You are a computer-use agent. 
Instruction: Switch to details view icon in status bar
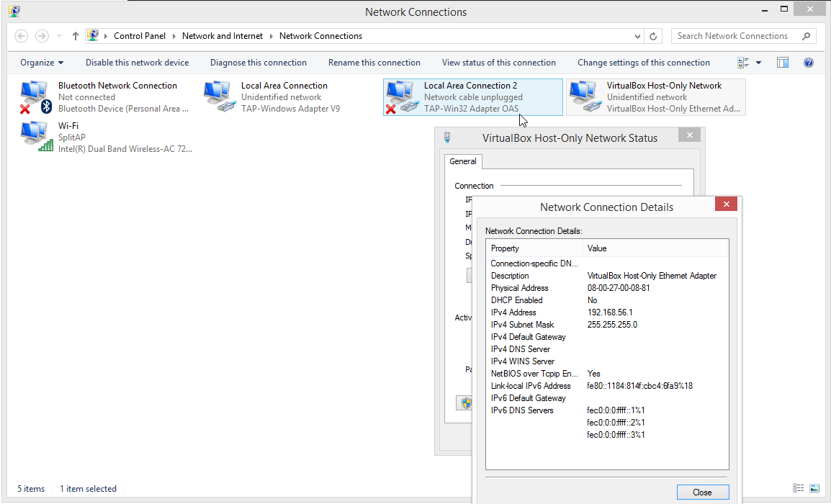click(798, 488)
